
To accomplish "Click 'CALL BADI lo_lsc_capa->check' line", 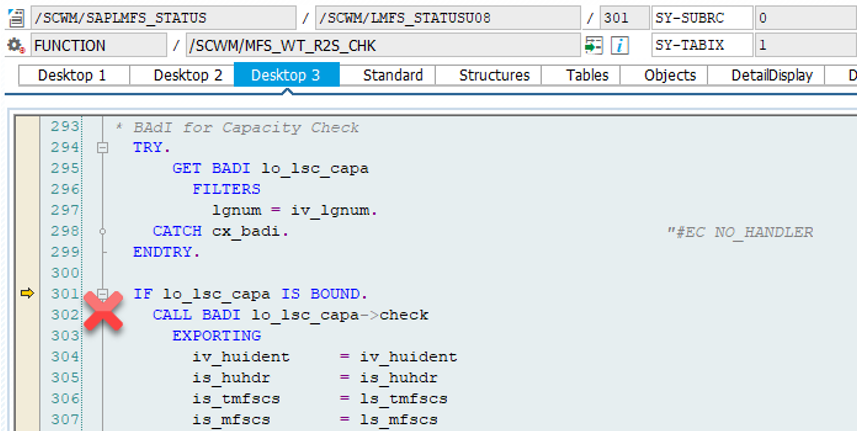I will pyautogui.click(x=291, y=315).
